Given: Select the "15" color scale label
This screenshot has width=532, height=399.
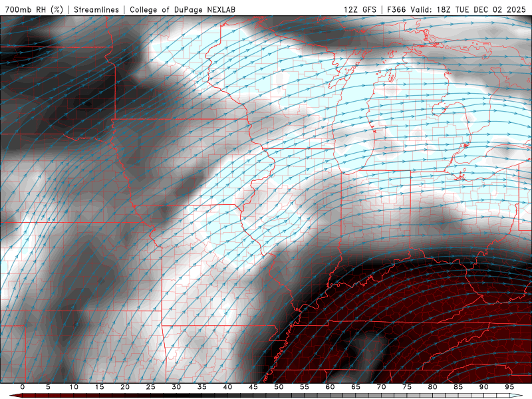Looking at the screenshot, I should [x=99, y=387].
